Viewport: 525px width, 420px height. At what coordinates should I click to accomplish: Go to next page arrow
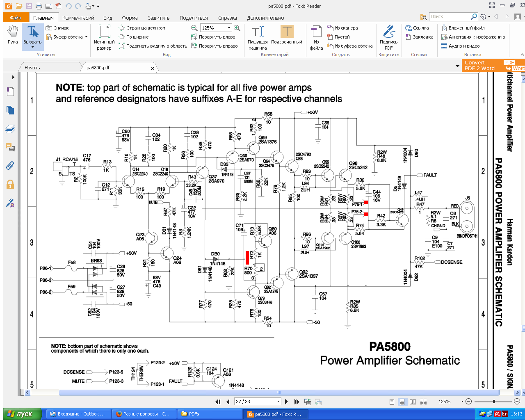click(286, 402)
